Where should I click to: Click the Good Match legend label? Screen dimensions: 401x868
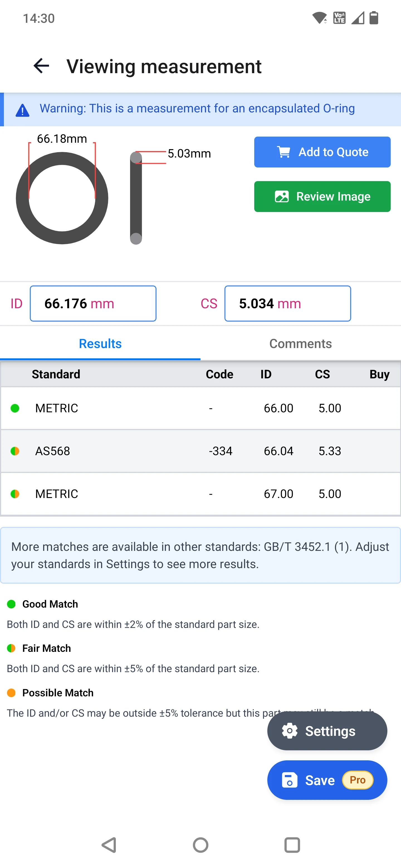[x=50, y=604]
